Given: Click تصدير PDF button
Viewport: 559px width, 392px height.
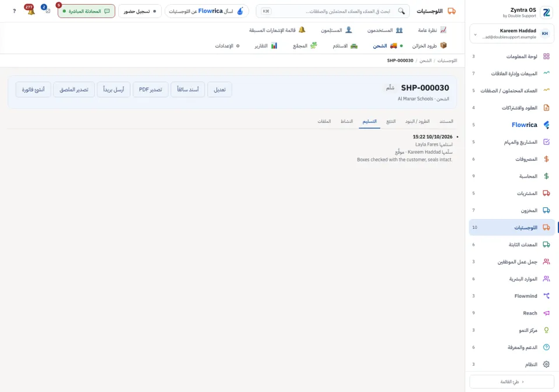Looking at the screenshot, I should [150, 90].
